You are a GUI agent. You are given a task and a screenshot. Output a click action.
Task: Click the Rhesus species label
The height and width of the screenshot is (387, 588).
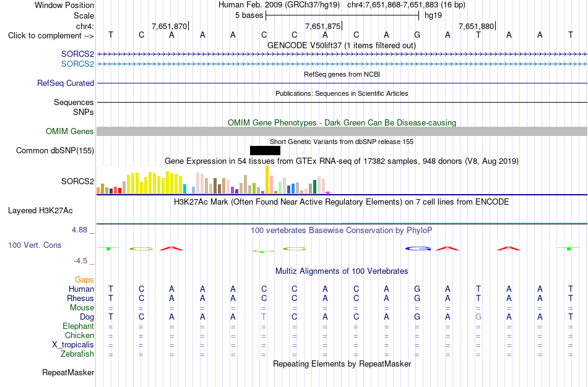(x=80, y=298)
